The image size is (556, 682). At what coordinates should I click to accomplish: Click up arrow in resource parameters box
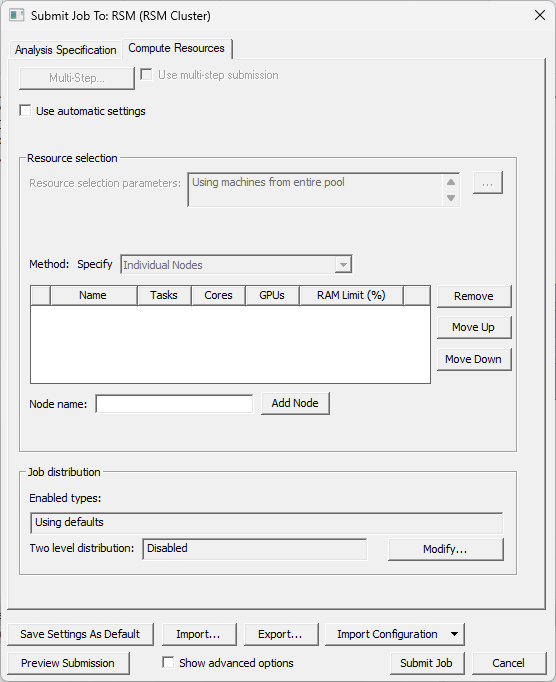pos(451,182)
